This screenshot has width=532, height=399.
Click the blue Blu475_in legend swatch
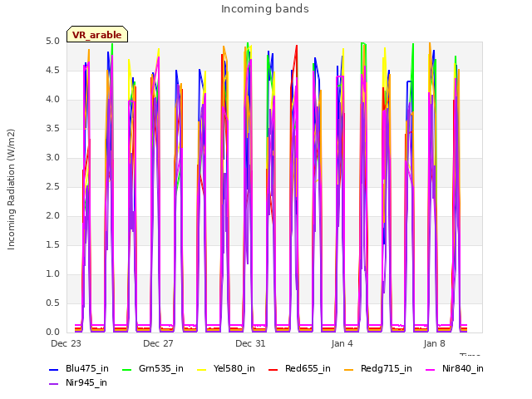click(53, 369)
